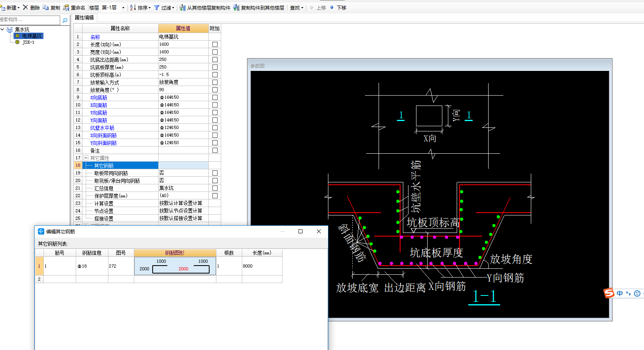Image resolution: width=644 pixels, height=350 pixels.
Task: Click the 重命名 rename icon
Action: 66,8
